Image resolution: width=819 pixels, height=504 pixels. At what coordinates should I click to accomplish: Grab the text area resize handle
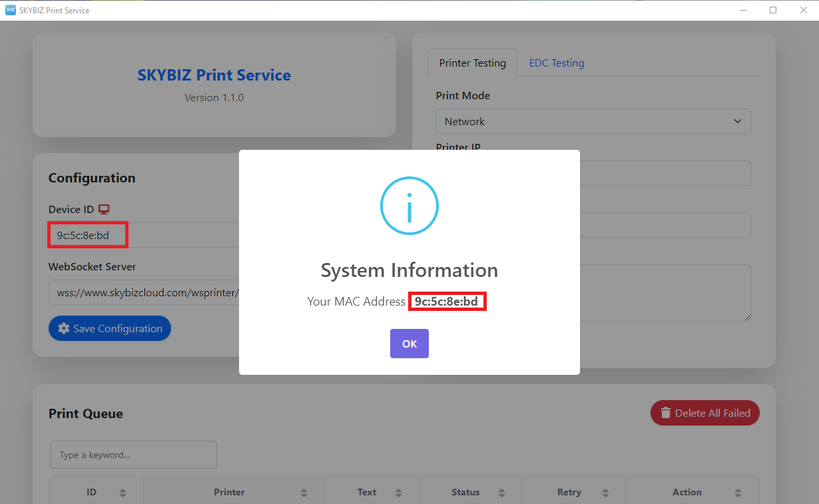[748, 318]
